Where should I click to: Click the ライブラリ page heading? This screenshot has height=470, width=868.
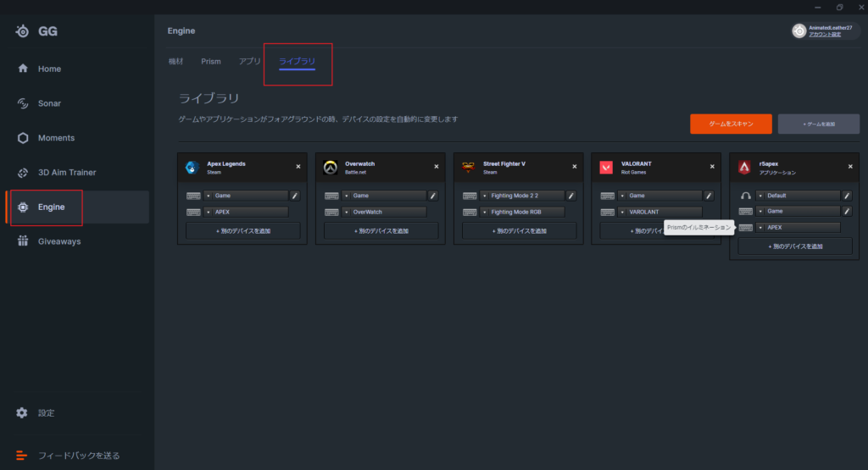point(209,98)
